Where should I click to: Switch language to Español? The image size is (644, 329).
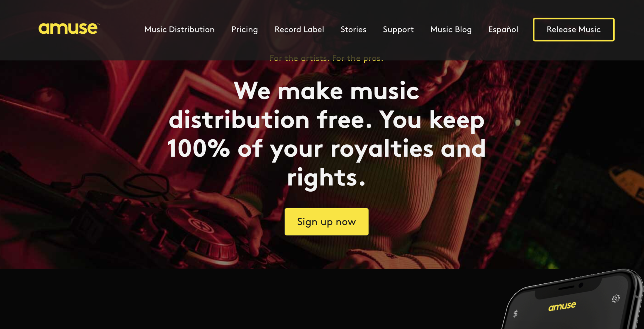pyautogui.click(x=503, y=30)
